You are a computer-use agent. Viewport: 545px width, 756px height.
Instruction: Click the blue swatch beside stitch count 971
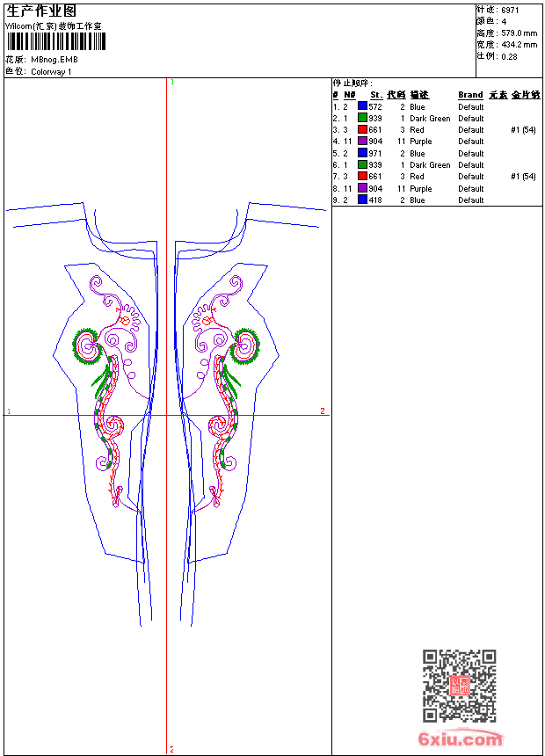coord(363,153)
